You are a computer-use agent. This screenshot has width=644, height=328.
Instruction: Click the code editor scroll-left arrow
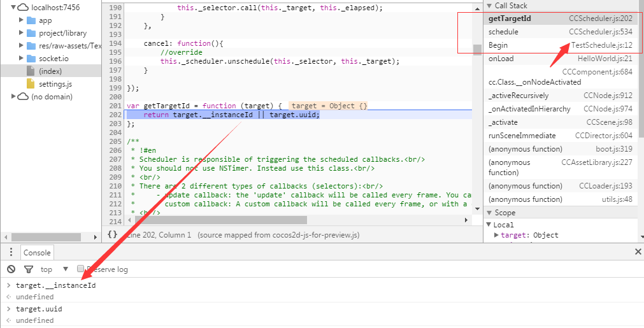pyautogui.click(x=129, y=220)
